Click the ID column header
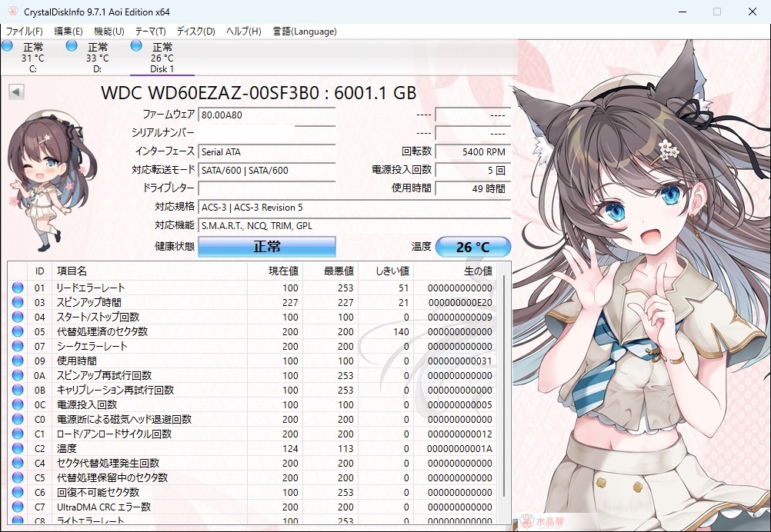 (40, 271)
